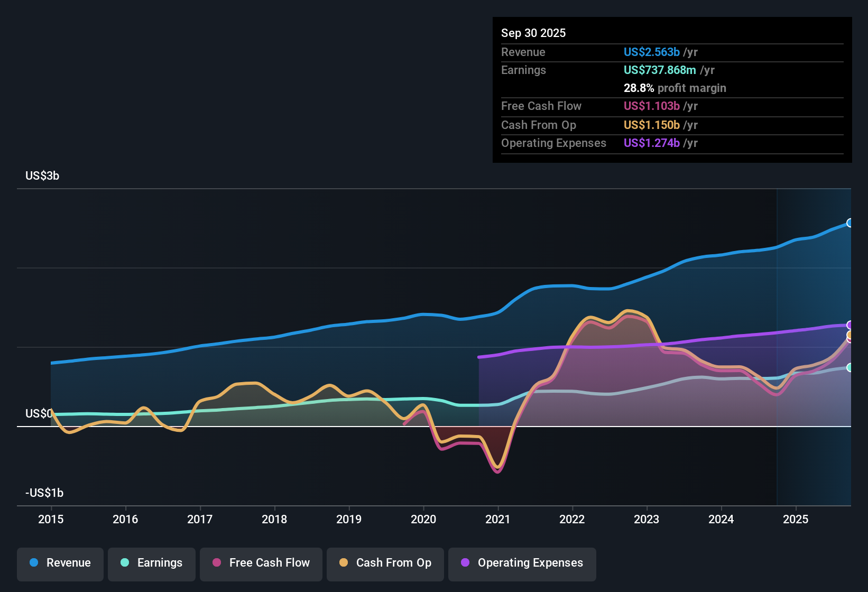
Task: Click the US$3b axis gridline label
Action: [x=42, y=175]
